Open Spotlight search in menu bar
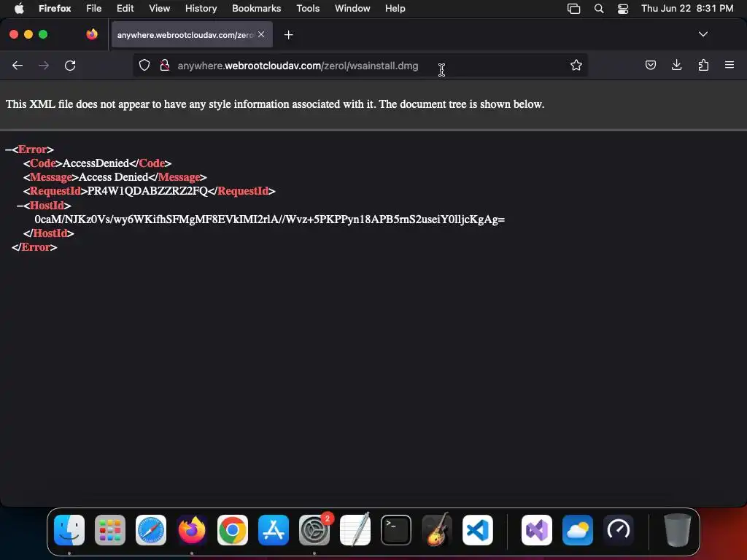This screenshot has height=560, width=747. click(x=599, y=9)
